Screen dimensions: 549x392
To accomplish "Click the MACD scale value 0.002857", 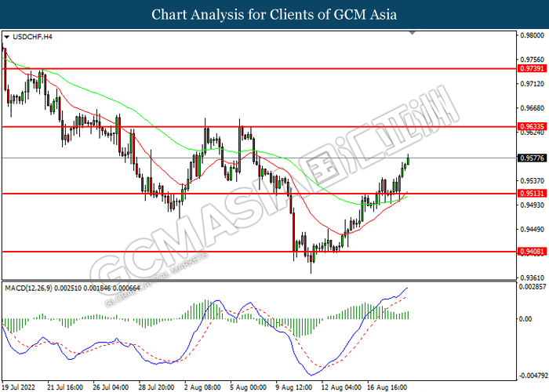I will [533, 287].
